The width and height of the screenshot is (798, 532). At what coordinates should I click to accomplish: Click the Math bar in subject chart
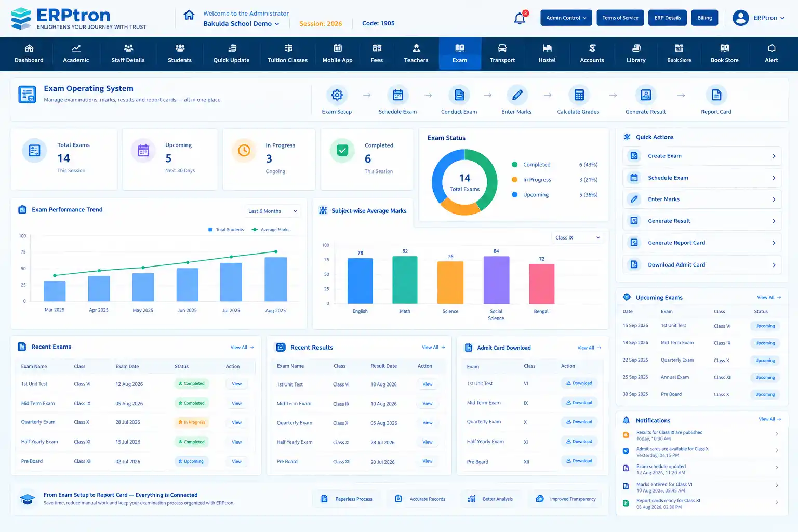point(405,280)
